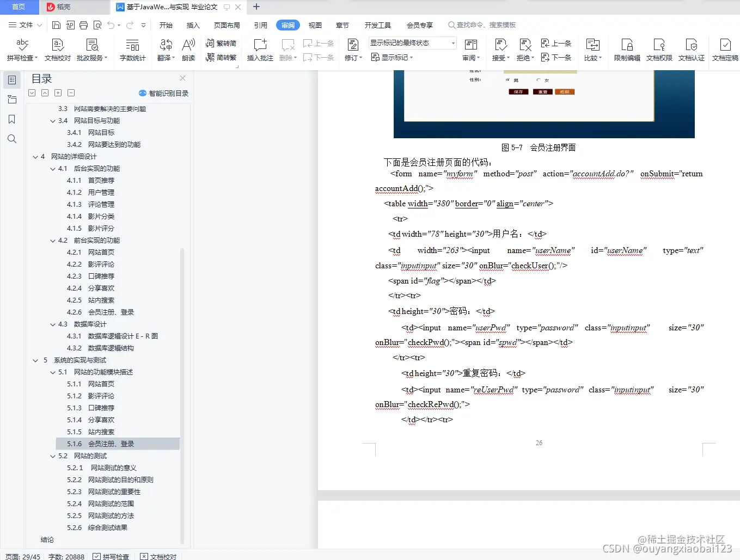Click 字数: 20888 in status bar
The width and height of the screenshot is (740, 560).
[66, 556]
